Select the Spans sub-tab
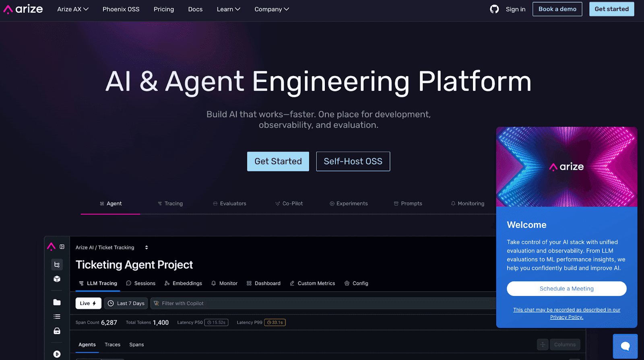 click(x=136, y=344)
